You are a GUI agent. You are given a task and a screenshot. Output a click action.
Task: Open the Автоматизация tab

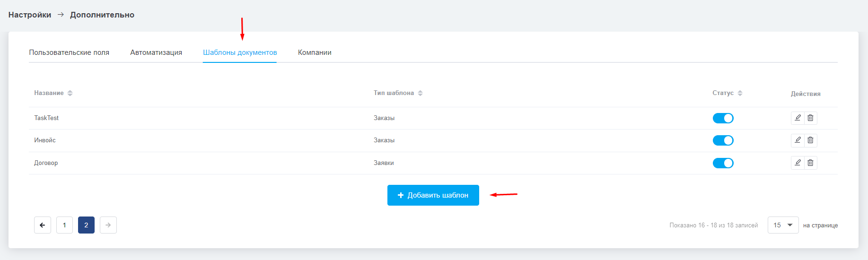coord(156,52)
